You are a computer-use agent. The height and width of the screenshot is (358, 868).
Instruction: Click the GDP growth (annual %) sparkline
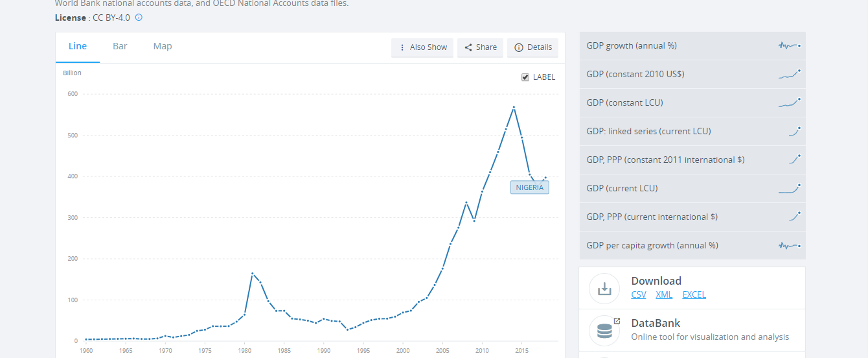(x=790, y=45)
